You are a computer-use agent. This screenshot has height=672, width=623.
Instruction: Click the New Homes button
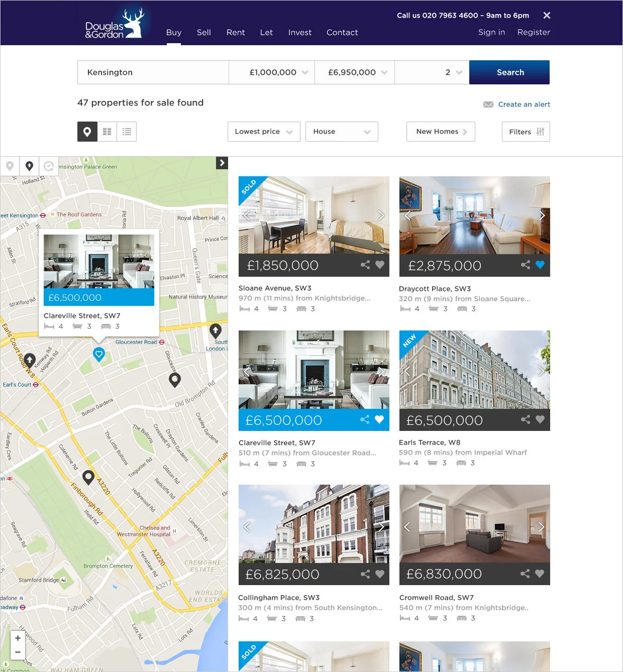(x=441, y=132)
